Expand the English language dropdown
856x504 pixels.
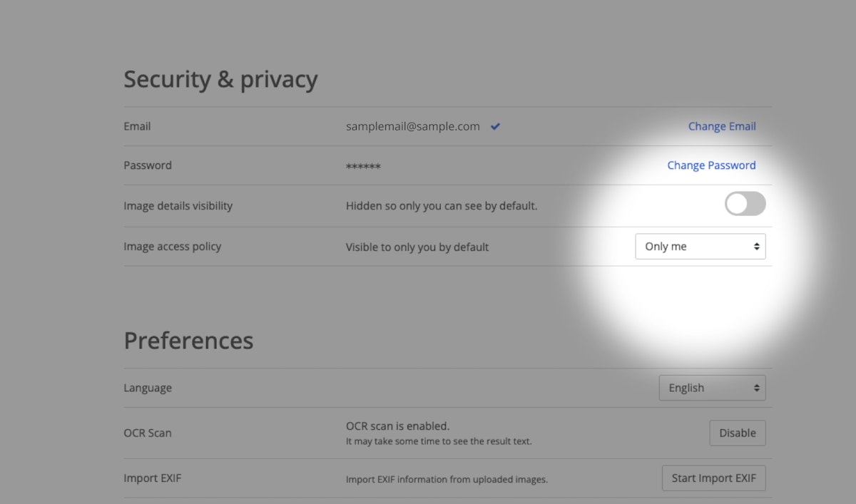711,388
